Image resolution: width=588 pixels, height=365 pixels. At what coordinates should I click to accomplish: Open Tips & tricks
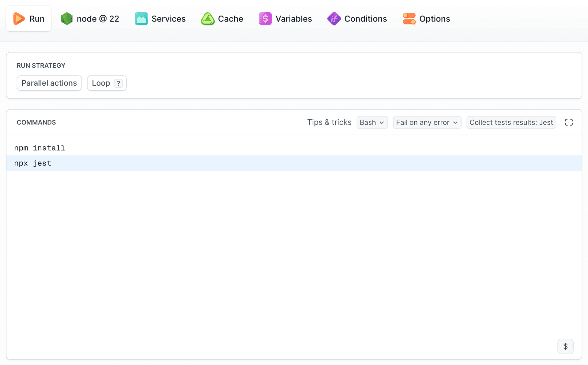tap(329, 122)
